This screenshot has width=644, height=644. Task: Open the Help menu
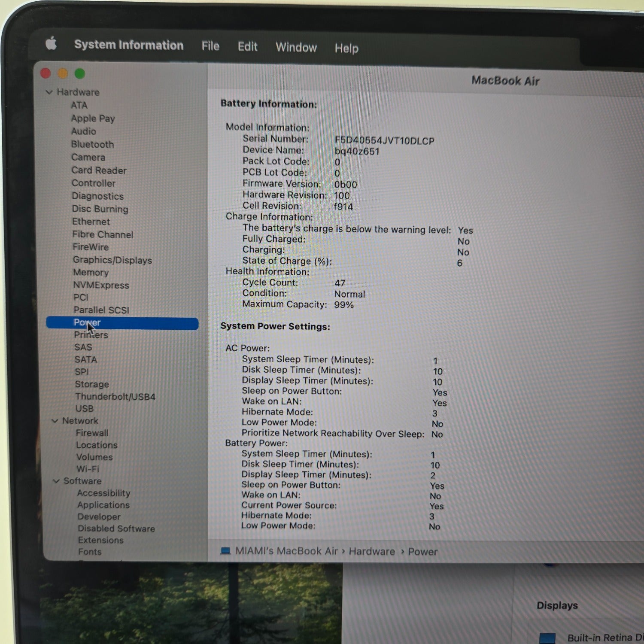point(346,48)
